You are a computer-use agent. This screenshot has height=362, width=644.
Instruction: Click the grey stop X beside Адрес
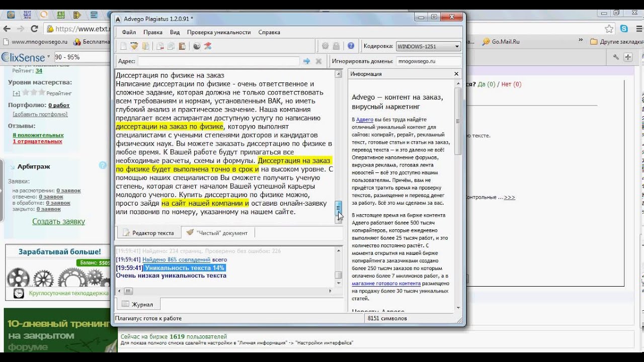click(x=318, y=61)
